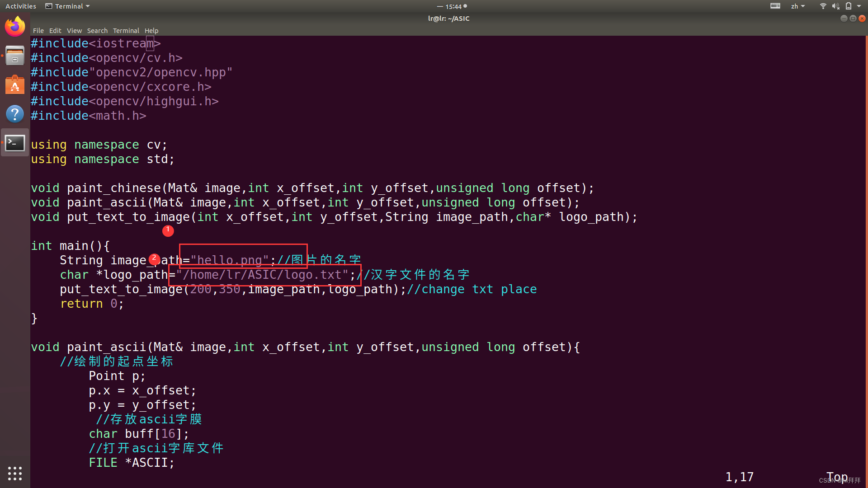Image resolution: width=868 pixels, height=488 pixels.
Task: Open the Terminal menu in menubar
Action: [126, 31]
